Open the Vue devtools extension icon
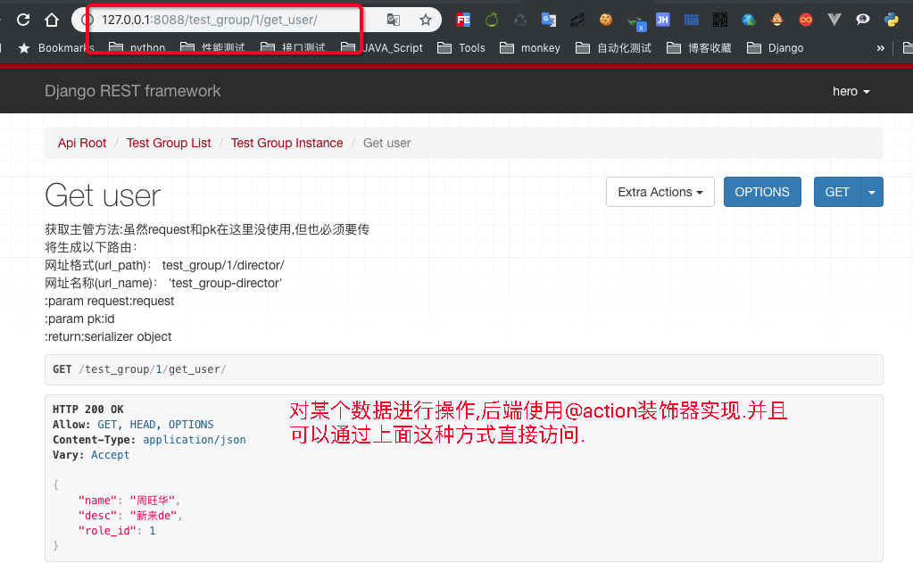 [834, 20]
